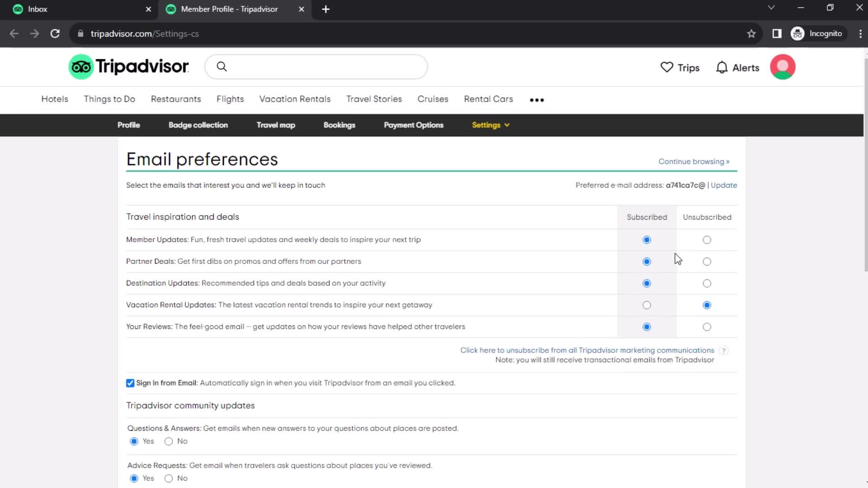Switch to the Profile tab
This screenshot has width=868, height=488.
coord(128,125)
